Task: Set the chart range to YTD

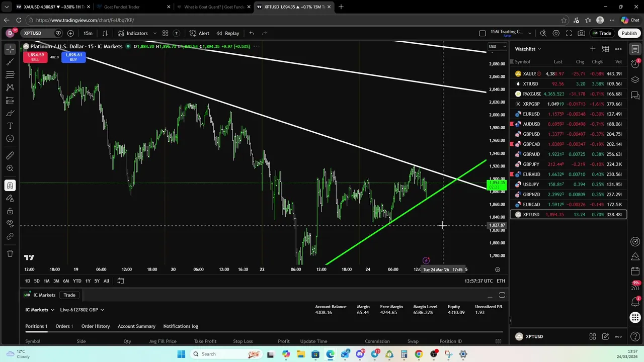Action: 77,281
